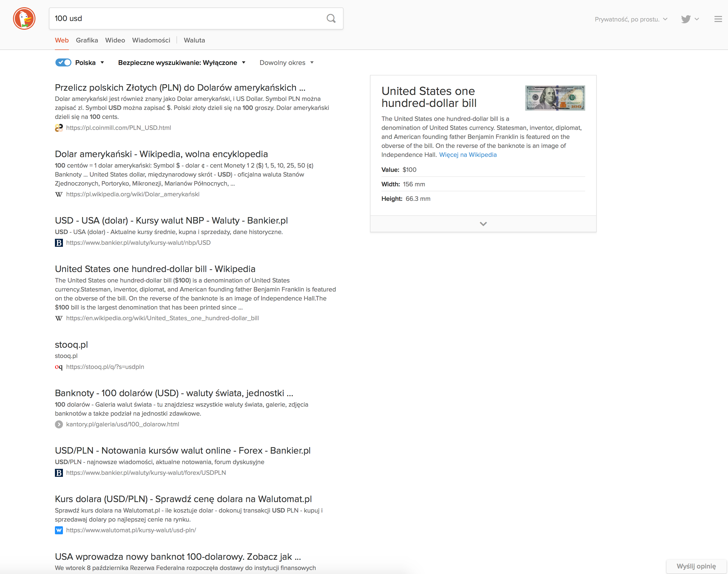728x574 pixels.
Task: Open Przelicz polskich Złotych result
Action: pyautogui.click(x=180, y=88)
